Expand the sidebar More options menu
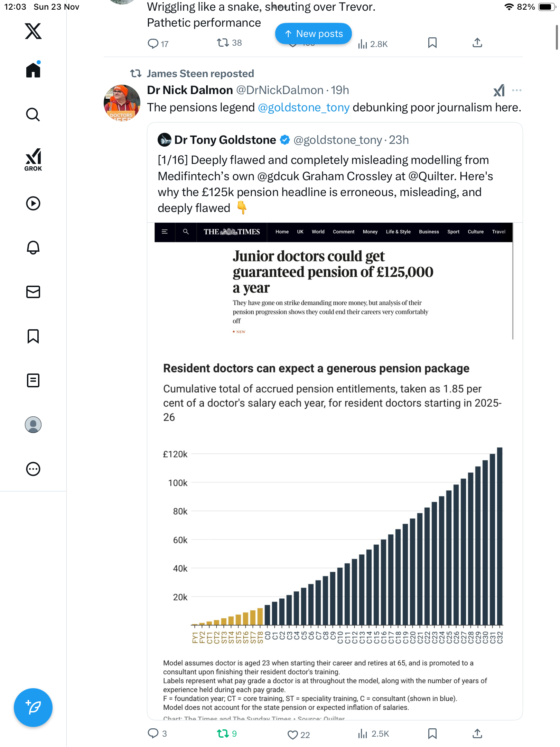 tap(33, 469)
